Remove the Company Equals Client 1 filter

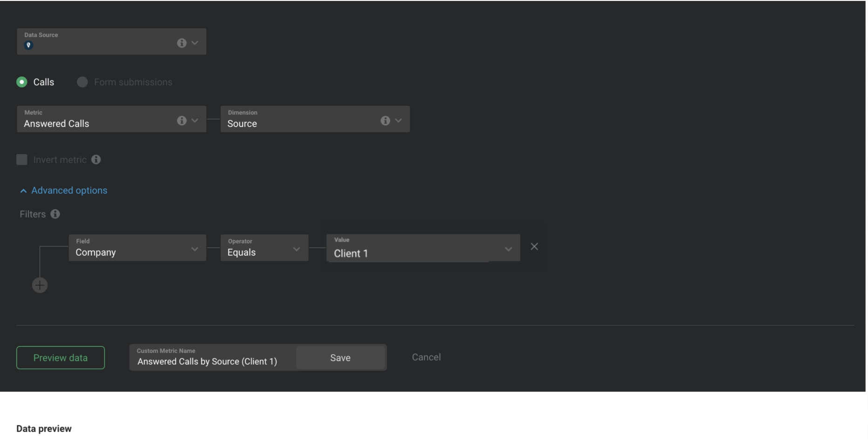click(x=534, y=246)
